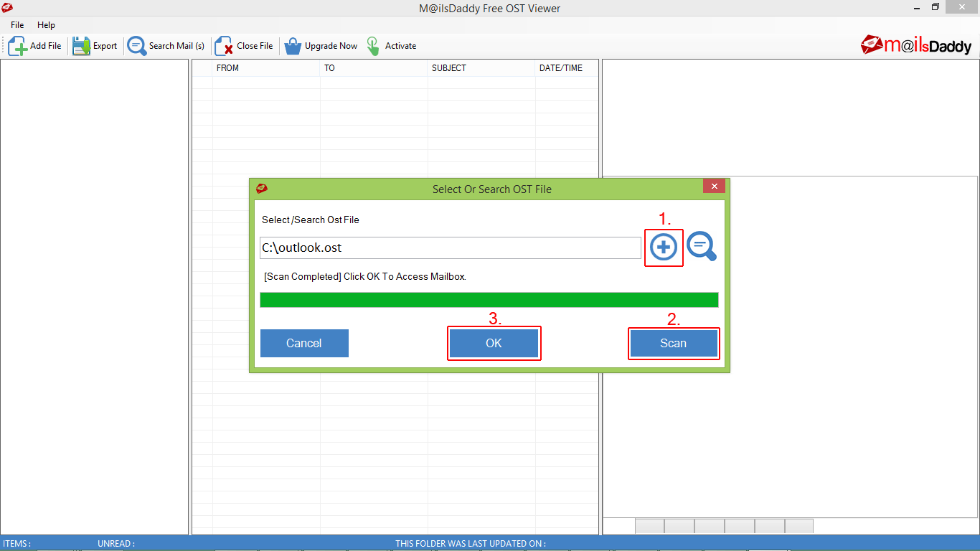Click the Export toolbar button
980x551 pixels.
coord(95,46)
